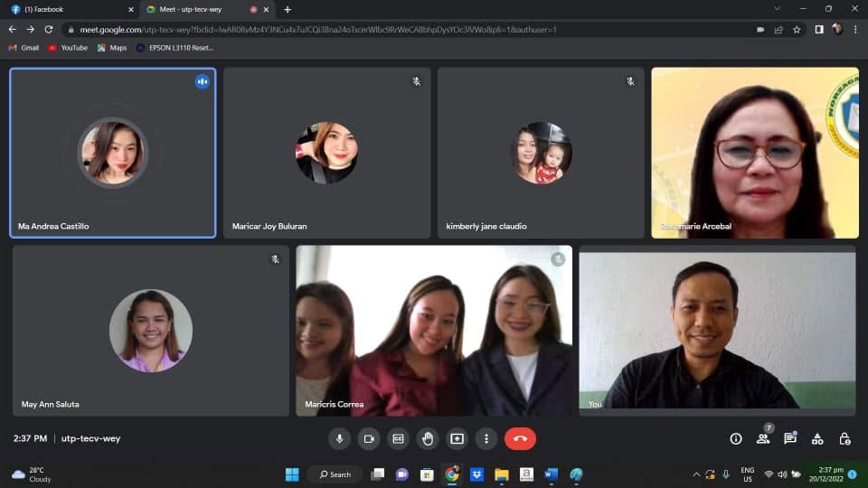Open camera permission icon in address bar
This screenshot has width=868, height=488.
pyautogui.click(x=760, y=30)
